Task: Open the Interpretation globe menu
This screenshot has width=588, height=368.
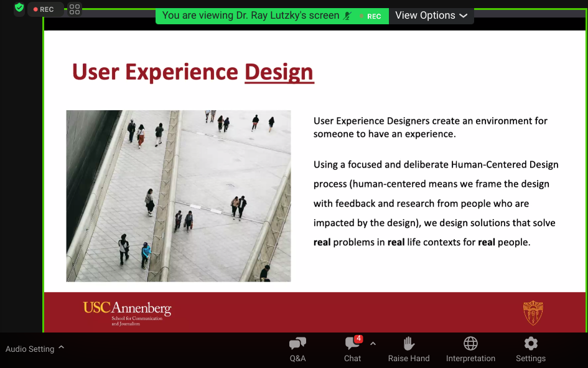Action: [470, 349]
